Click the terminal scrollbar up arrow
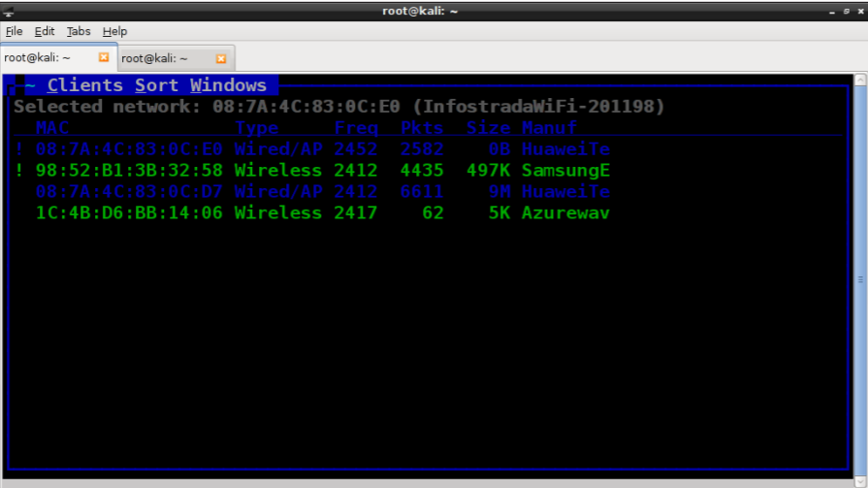The image size is (868, 488). point(860,80)
